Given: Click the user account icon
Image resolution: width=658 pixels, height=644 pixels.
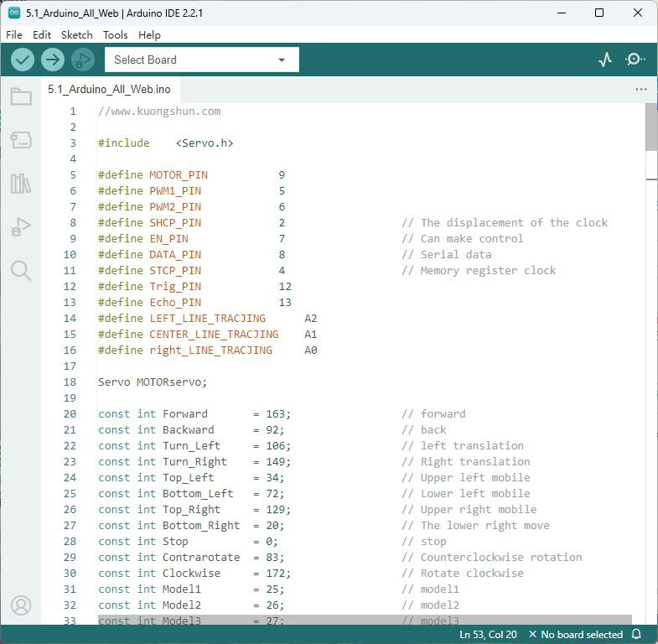Looking at the screenshot, I should click(21, 605).
